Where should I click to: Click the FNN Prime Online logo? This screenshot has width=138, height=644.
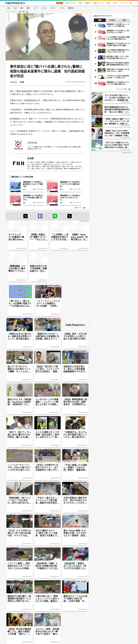tap(15, 3)
